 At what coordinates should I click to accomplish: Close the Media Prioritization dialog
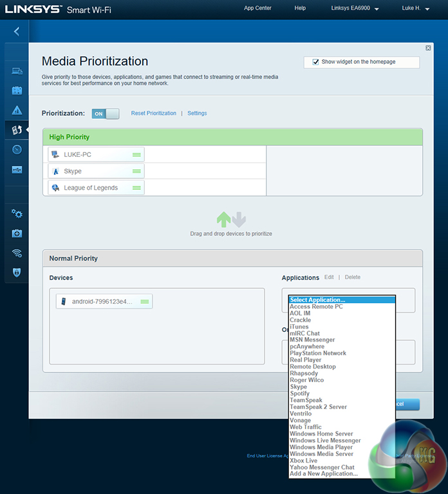pos(428,48)
